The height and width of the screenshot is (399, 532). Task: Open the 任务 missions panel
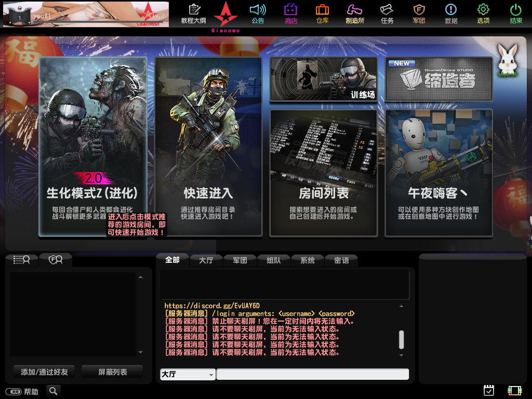click(x=387, y=13)
